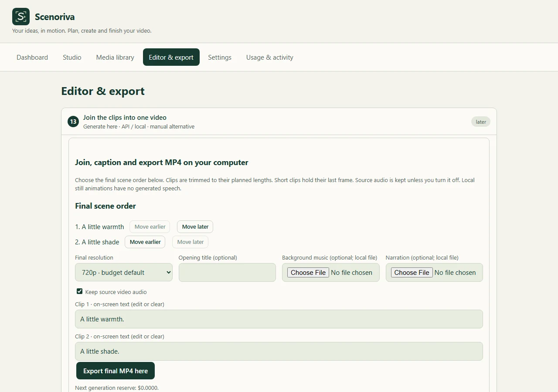
Task: Open the Dashboard tab
Action: [32, 57]
